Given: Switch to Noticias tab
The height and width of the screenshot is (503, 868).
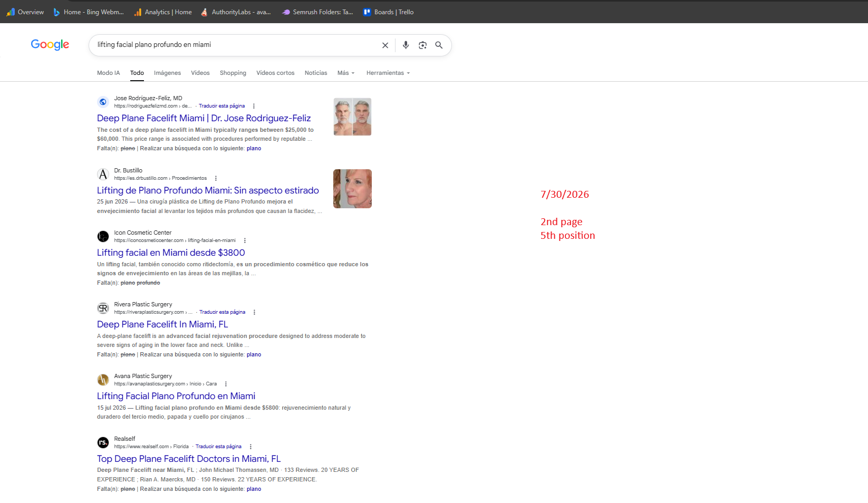Looking at the screenshot, I should [x=316, y=73].
